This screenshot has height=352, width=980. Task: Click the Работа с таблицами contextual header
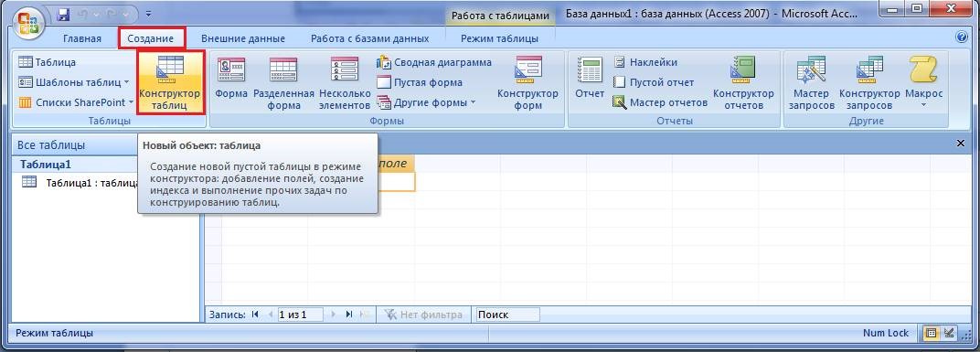tap(500, 16)
